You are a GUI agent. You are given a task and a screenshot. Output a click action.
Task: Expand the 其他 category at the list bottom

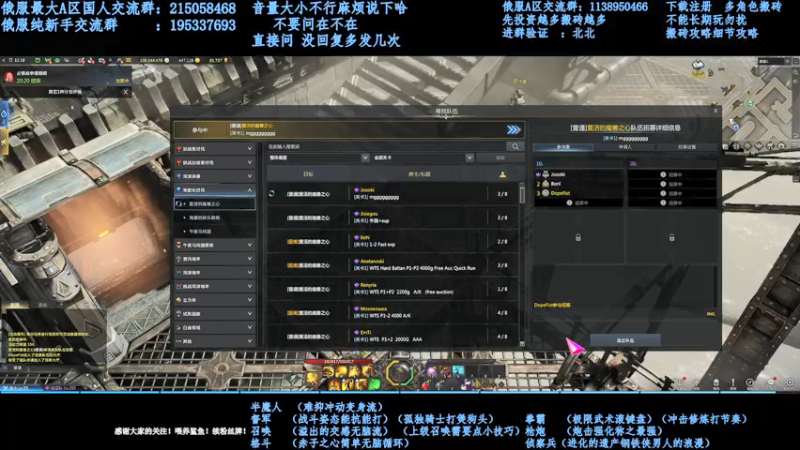click(214, 341)
